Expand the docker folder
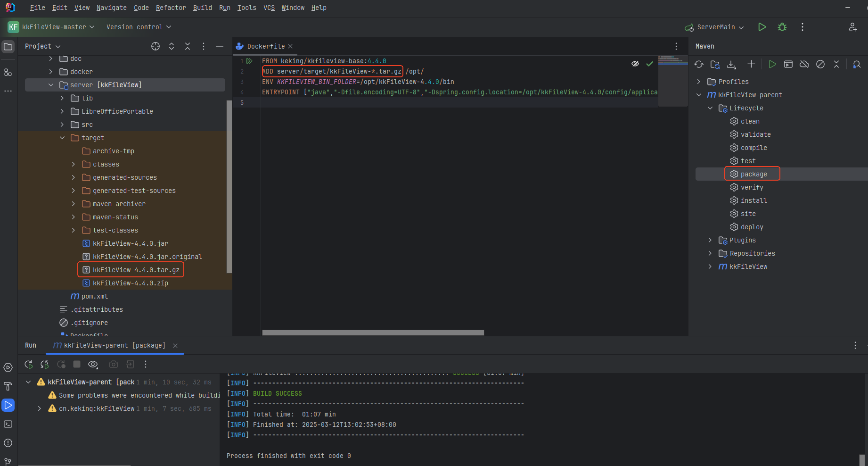Viewport: 868px width, 466px height. pyautogui.click(x=51, y=72)
